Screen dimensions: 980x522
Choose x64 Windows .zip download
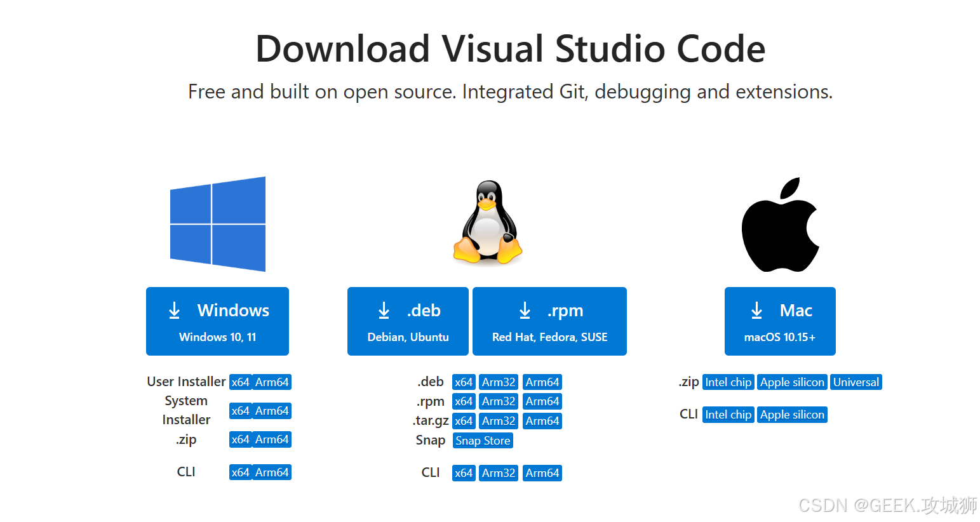240,439
